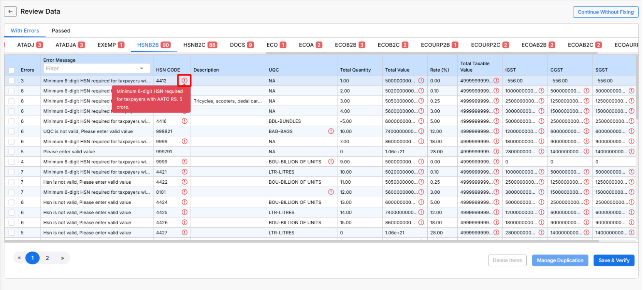Click the Total Value error icon in the first row
This screenshot has width=644, height=290.
pos(421,80)
